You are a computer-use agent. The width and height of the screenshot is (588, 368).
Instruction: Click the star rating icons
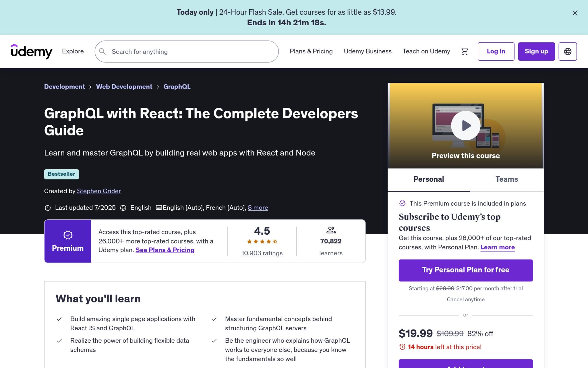tap(262, 241)
